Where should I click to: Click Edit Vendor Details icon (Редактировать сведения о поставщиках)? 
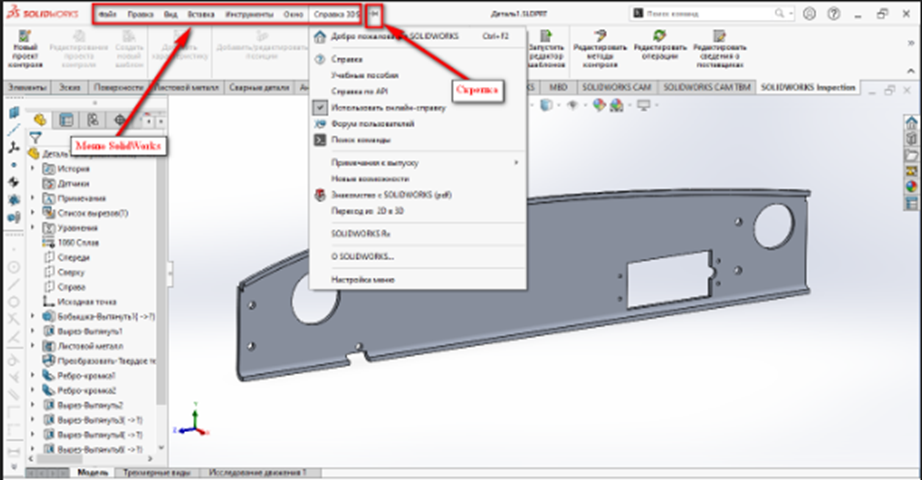(719, 36)
